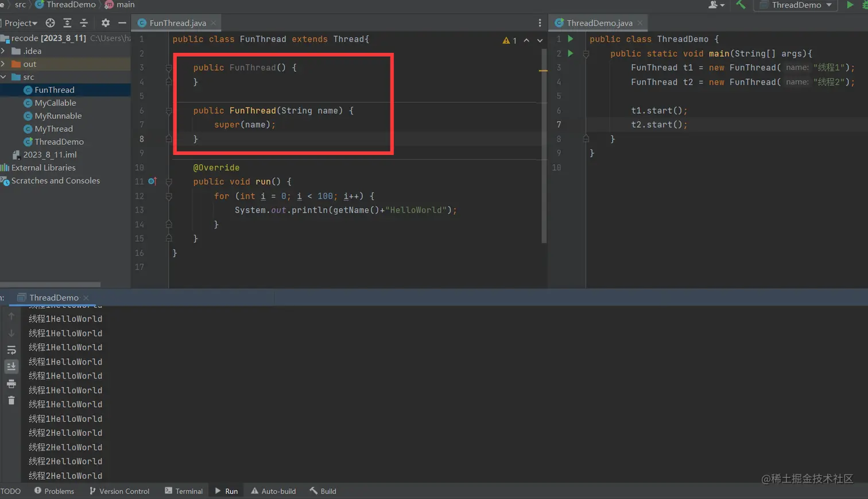Screen dimensions: 868x499
Task: Close the ThreadDemo run tab
Action: coord(86,297)
